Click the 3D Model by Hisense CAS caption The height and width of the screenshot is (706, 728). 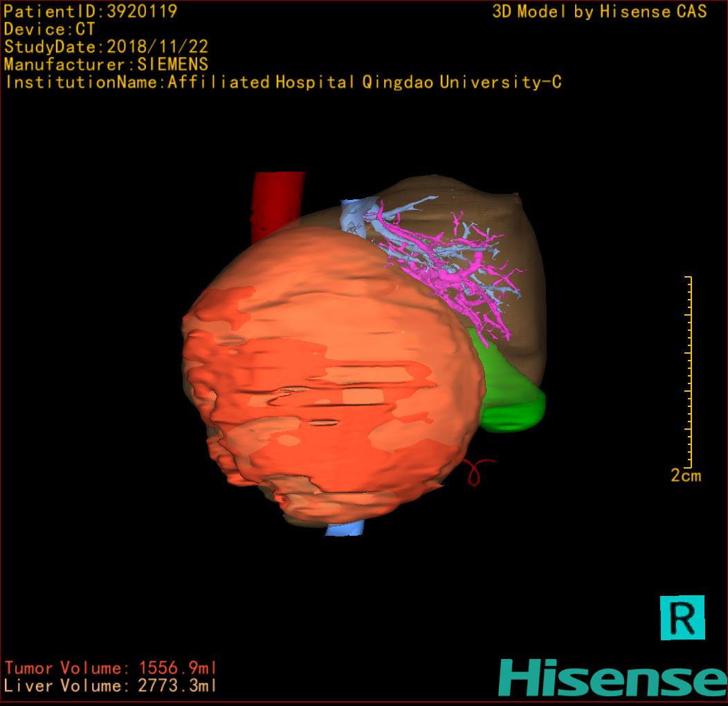(599, 12)
